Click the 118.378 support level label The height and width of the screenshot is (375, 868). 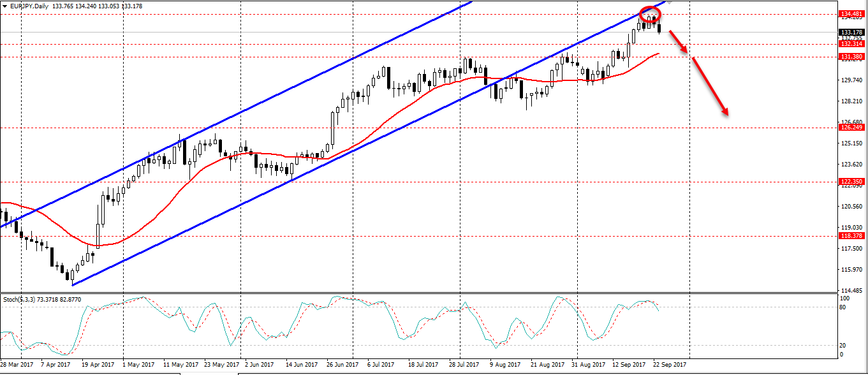(x=852, y=236)
